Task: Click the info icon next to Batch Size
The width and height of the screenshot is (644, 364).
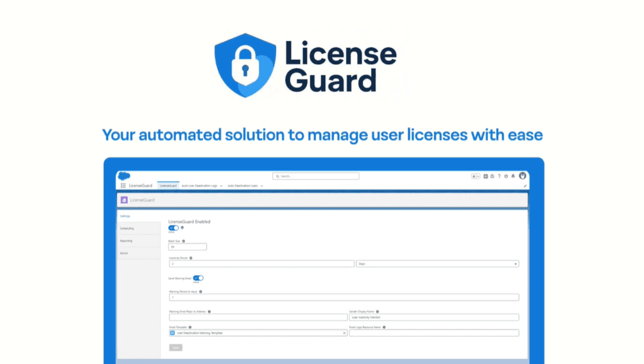Action: (184, 241)
